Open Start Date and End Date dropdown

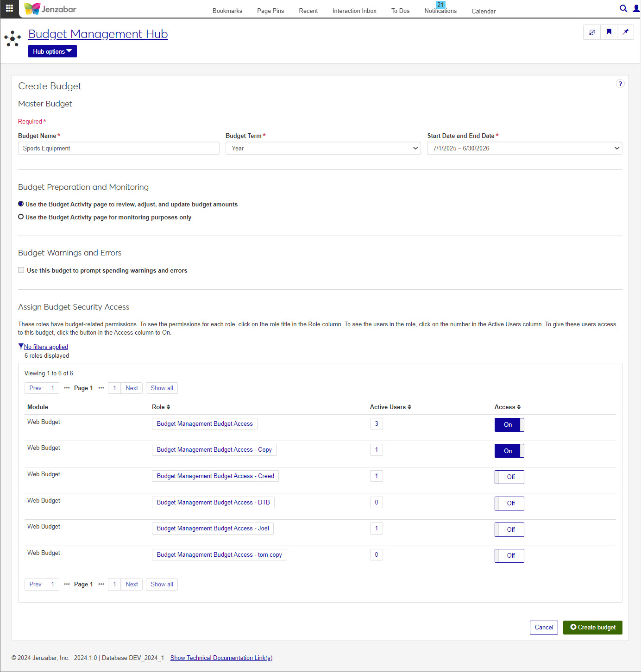click(524, 148)
